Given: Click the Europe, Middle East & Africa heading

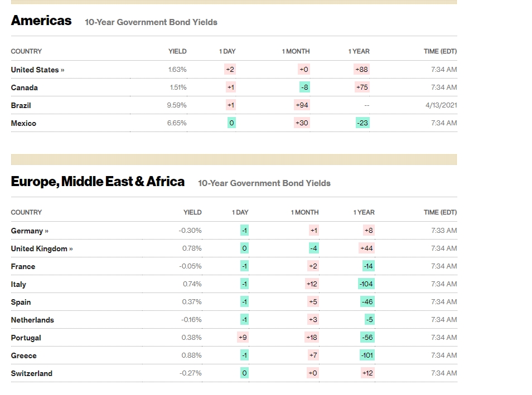Looking at the screenshot, I should pyautogui.click(x=98, y=182).
